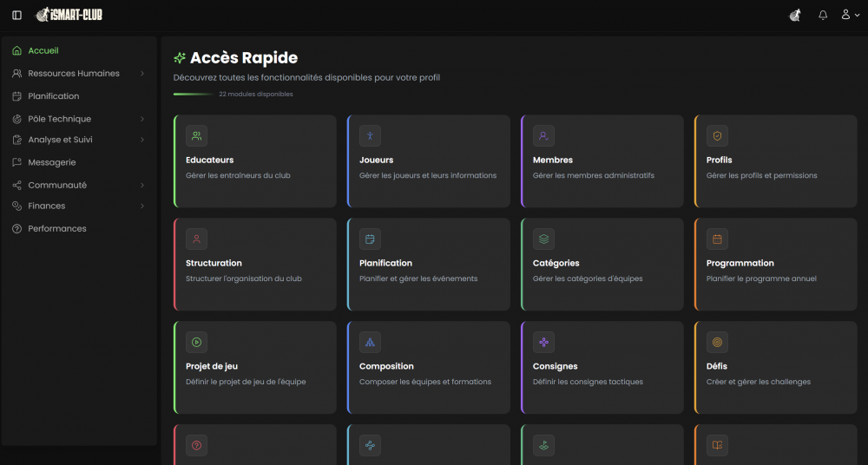Click the iSmart-Club logo
The width and height of the screenshot is (868, 465).
[x=69, y=15]
